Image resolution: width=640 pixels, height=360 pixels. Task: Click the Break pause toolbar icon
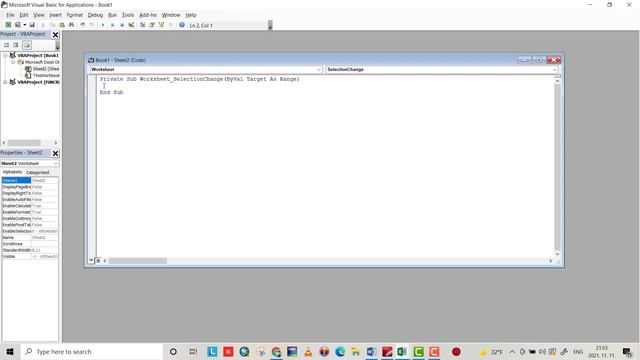(x=112, y=25)
